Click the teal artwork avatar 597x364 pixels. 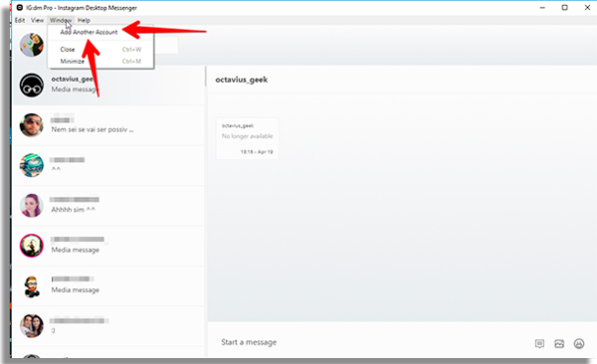point(32,165)
